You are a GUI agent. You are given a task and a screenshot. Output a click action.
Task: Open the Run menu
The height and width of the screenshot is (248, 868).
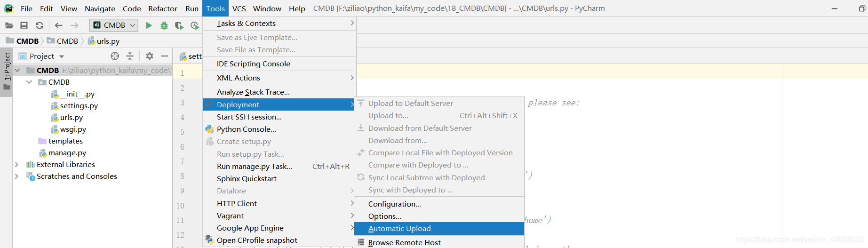coord(192,8)
